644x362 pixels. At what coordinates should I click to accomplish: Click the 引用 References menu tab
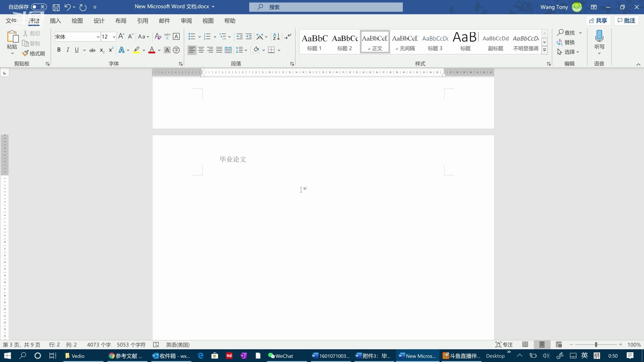tap(142, 20)
